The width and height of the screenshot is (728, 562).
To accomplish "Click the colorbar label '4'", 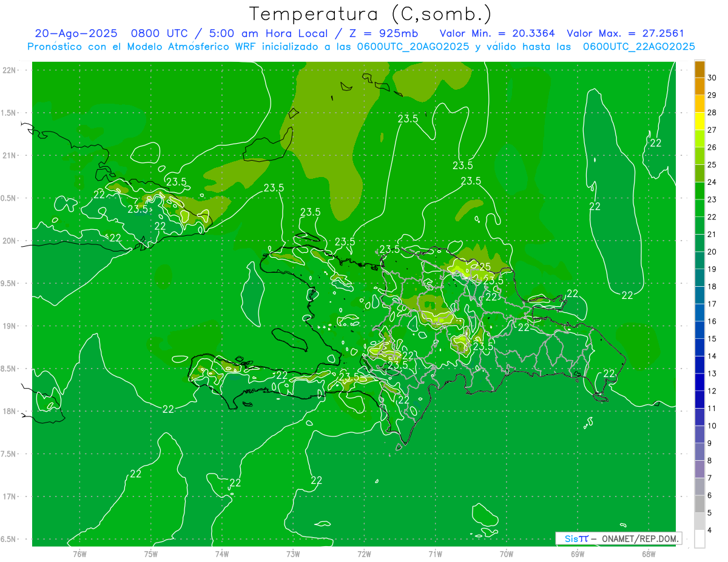I will click(x=710, y=530).
